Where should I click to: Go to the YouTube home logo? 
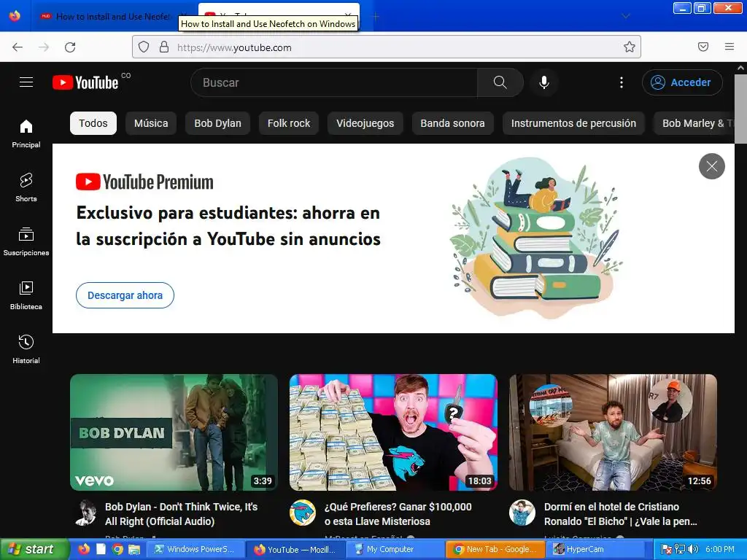coord(85,82)
